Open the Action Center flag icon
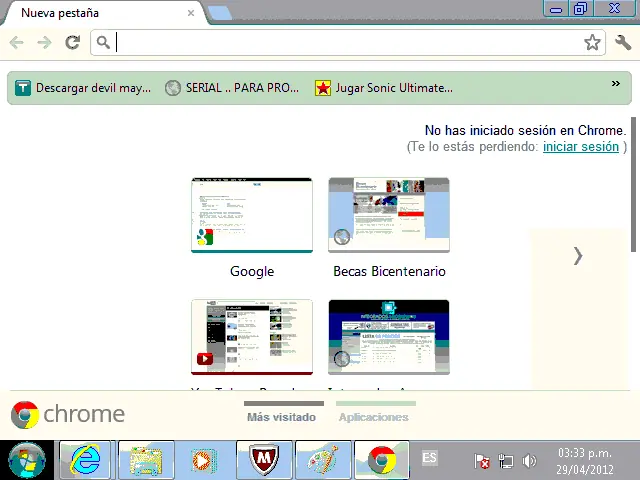 (482, 461)
